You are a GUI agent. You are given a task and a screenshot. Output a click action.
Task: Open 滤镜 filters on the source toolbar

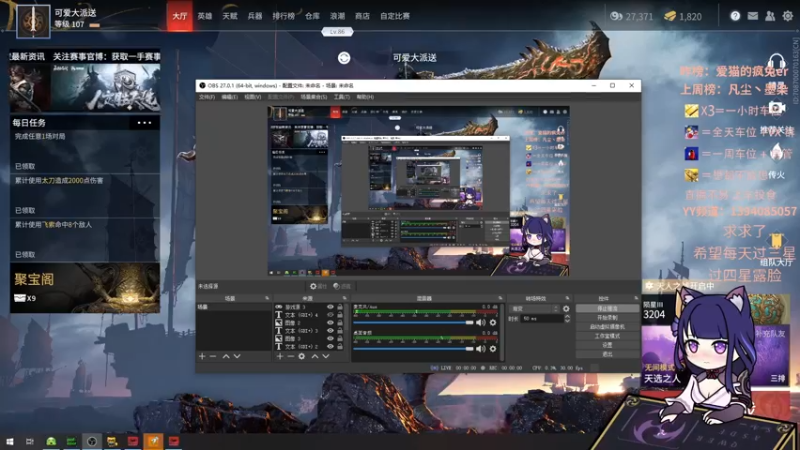click(342, 286)
